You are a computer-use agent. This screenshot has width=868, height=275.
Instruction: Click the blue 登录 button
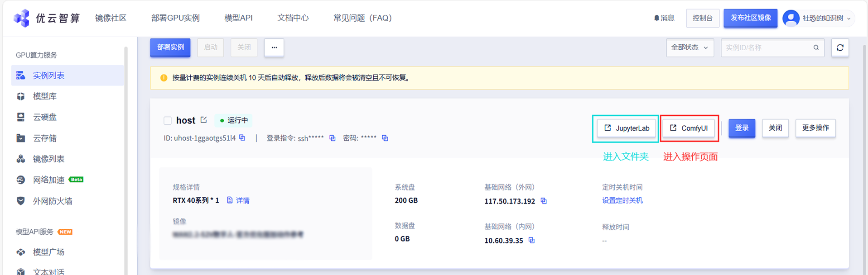tap(742, 128)
